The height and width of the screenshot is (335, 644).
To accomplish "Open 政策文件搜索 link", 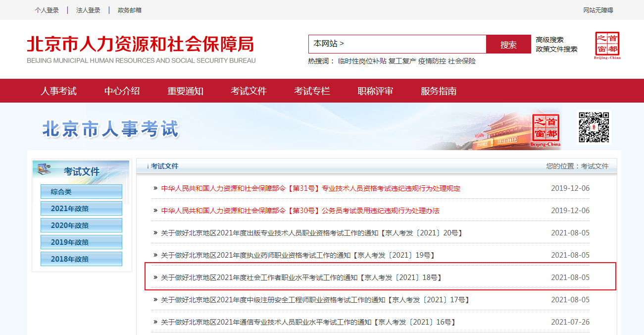I will (556, 49).
